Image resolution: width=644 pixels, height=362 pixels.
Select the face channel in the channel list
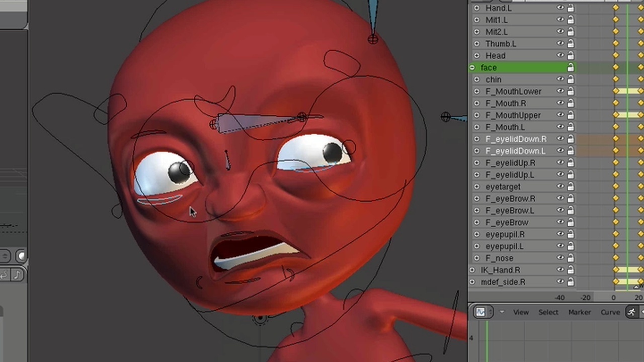click(x=508, y=67)
